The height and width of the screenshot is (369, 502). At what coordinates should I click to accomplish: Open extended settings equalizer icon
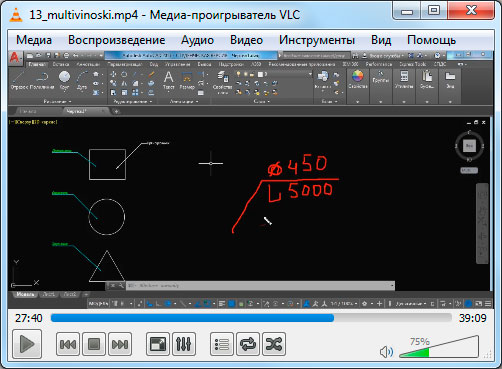coord(184,344)
